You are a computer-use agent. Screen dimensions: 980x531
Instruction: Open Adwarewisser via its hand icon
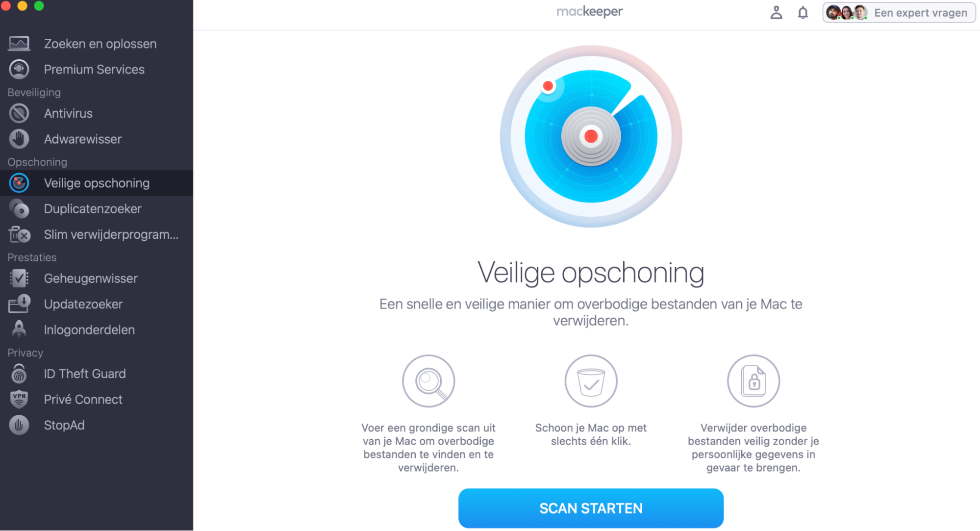click(19, 139)
